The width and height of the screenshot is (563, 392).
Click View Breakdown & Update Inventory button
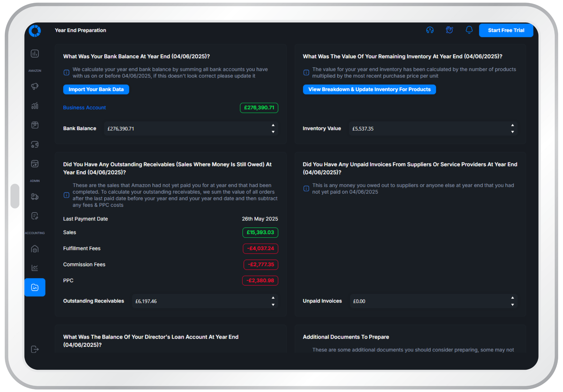point(369,89)
